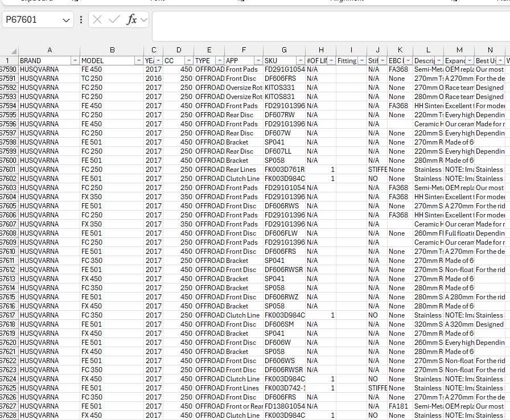The width and height of the screenshot is (510, 420).
Task: Open the MODEL column filter dropdown
Action: 138,60
